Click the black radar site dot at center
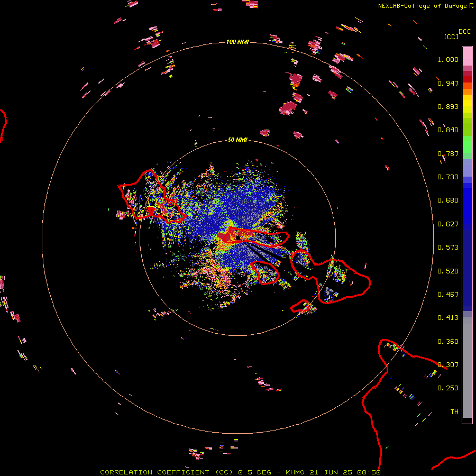Viewport: 476px width, 476px height. click(237, 237)
